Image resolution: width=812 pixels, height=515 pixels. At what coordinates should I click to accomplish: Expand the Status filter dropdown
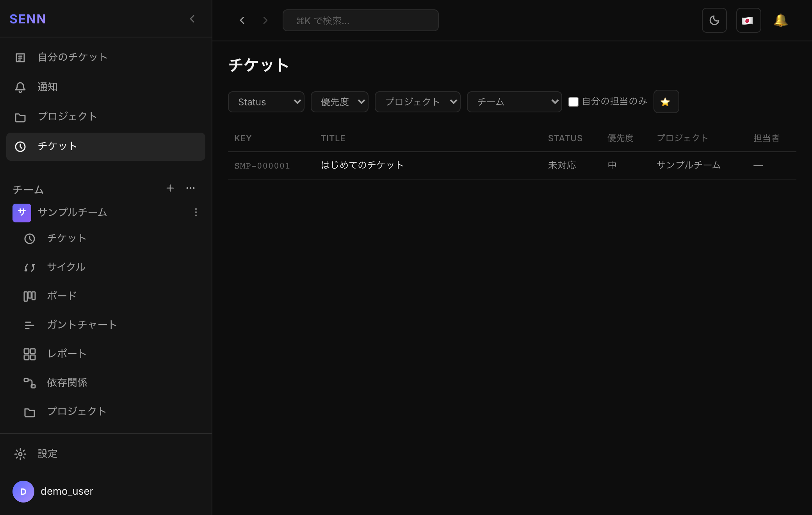pyautogui.click(x=266, y=102)
